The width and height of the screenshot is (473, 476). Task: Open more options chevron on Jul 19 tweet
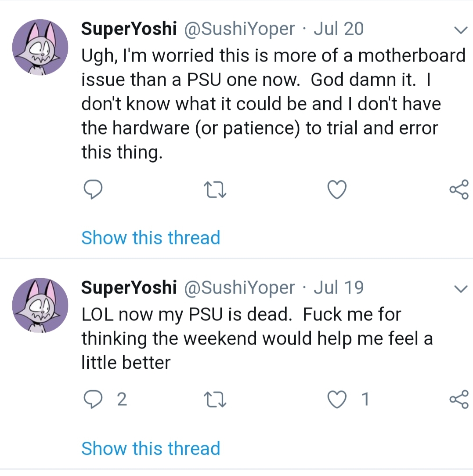(460, 289)
